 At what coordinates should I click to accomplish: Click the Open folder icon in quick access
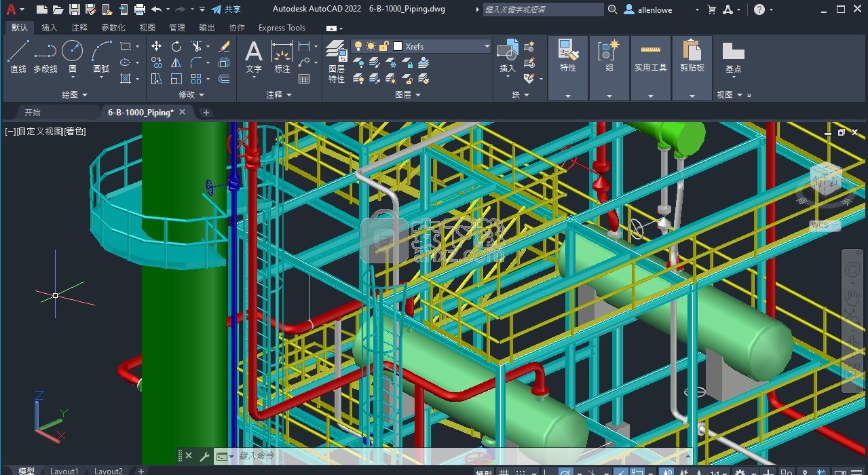(58, 9)
